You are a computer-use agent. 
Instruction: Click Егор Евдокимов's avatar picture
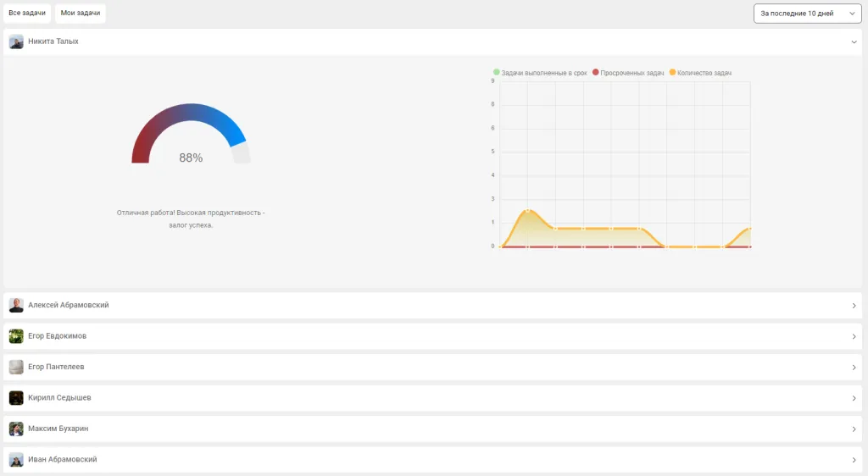coord(16,336)
